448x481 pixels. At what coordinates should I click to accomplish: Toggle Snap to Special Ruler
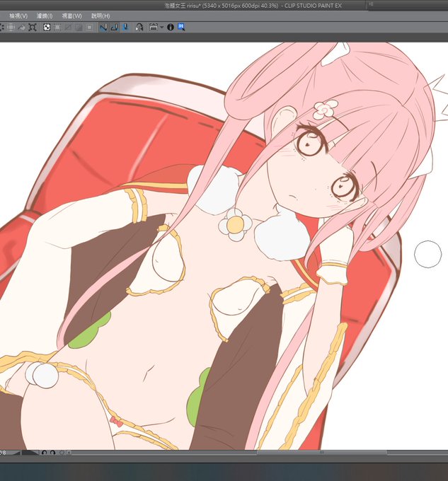[x=114, y=28]
